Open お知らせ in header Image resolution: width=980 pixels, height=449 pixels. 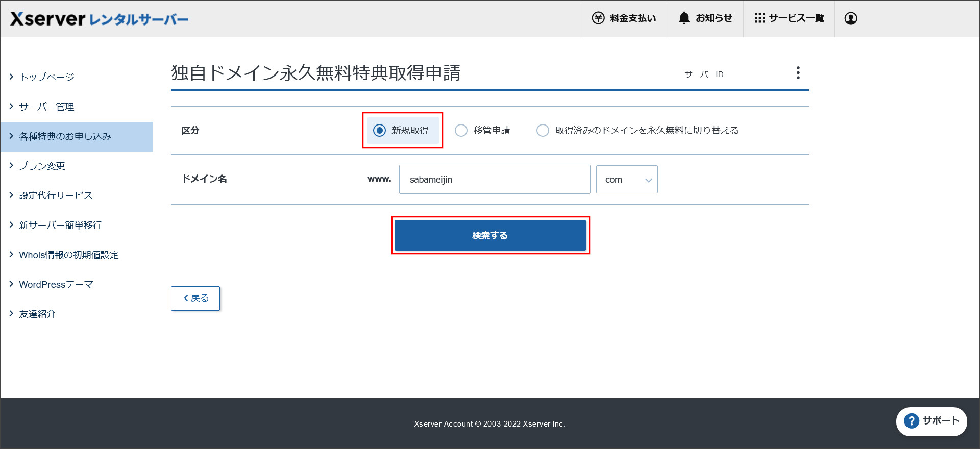[x=705, y=18]
